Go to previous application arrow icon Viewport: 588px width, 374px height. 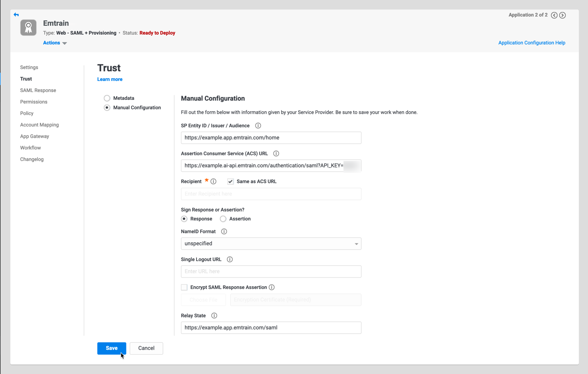[554, 15]
